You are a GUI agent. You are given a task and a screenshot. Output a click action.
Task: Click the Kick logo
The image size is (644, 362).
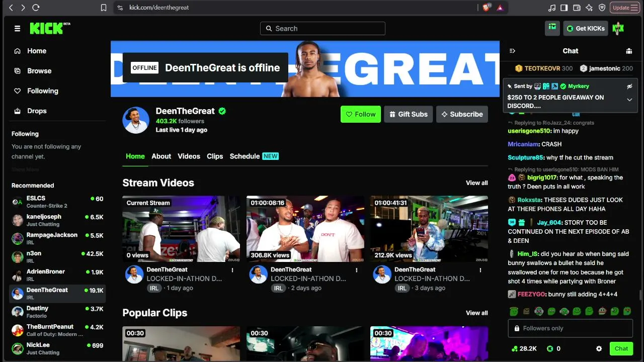tap(49, 28)
